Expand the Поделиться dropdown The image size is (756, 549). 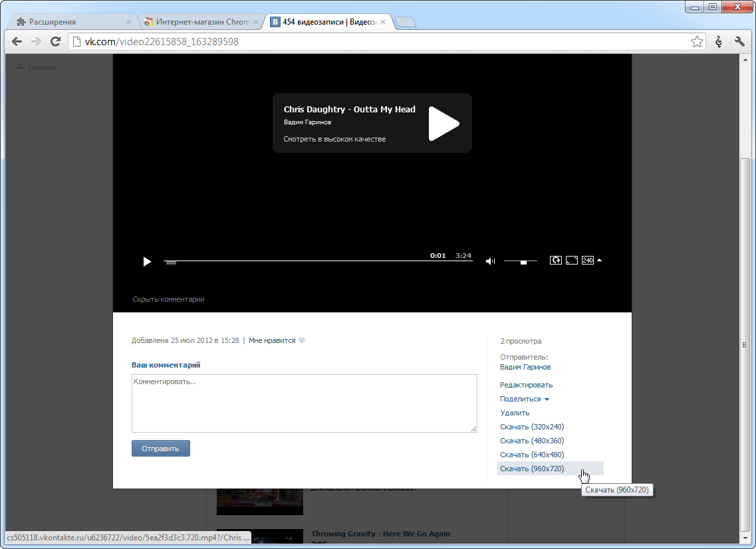click(525, 399)
